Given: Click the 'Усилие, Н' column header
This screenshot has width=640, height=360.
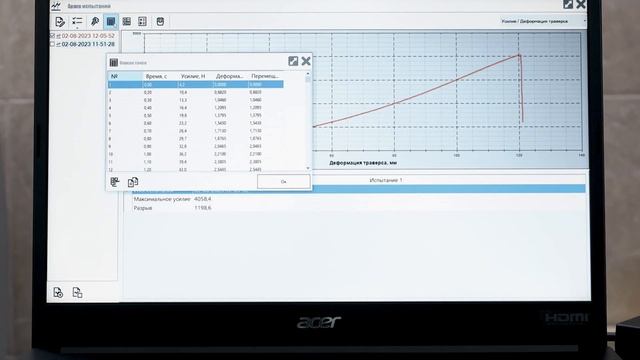Looking at the screenshot, I should pyautogui.click(x=193, y=76).
